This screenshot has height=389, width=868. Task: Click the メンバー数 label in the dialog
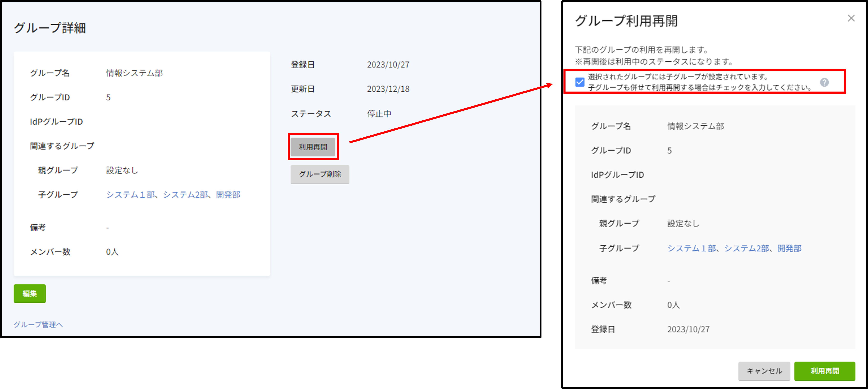click(x=611, y=305)
